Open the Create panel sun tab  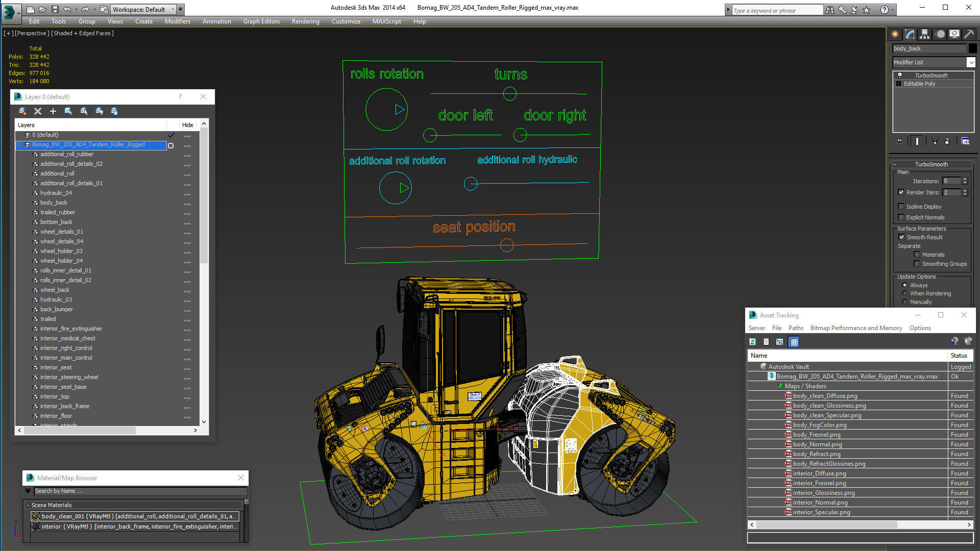[x=895, y=34]
